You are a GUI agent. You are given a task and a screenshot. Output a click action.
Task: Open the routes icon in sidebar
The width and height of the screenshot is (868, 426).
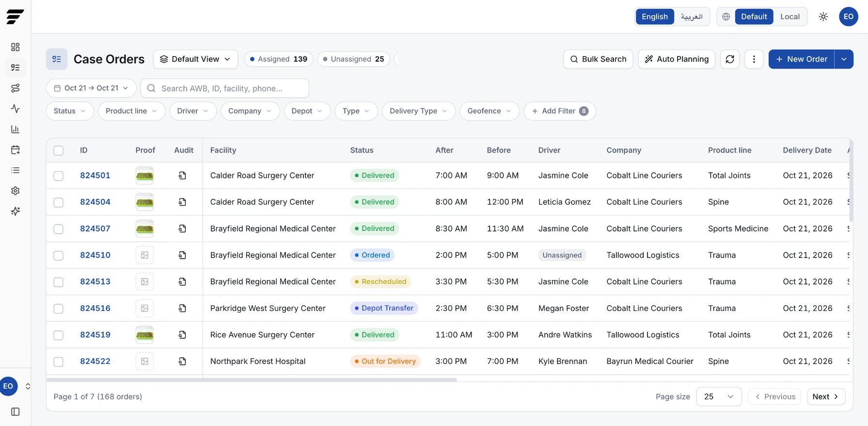pos(16,88)
